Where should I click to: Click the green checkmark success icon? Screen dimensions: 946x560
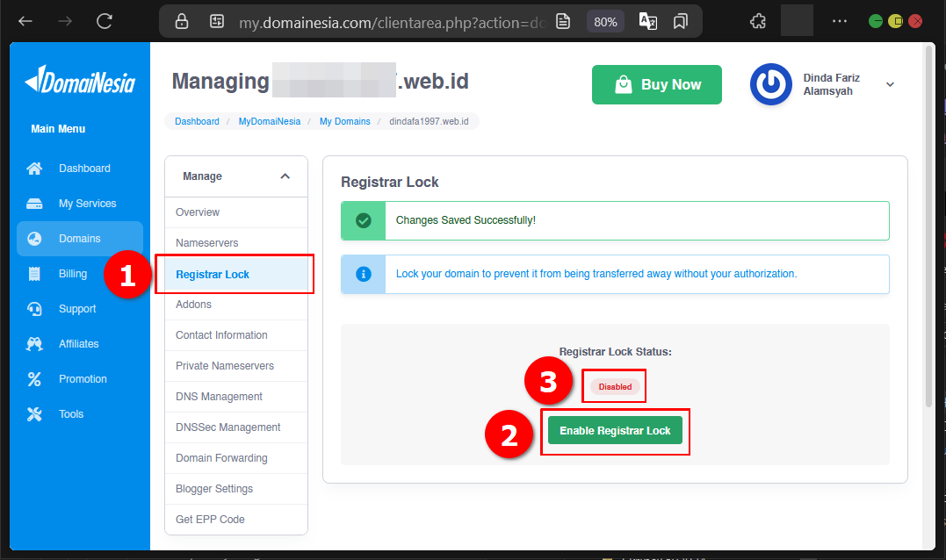[363, 220]
